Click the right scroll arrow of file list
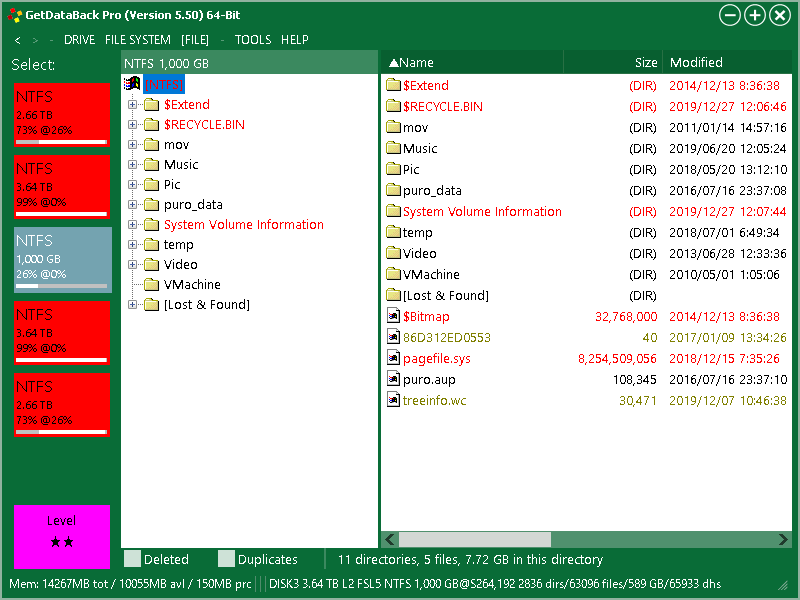Screen dimensions: 800x600 (x=783, y=539)
